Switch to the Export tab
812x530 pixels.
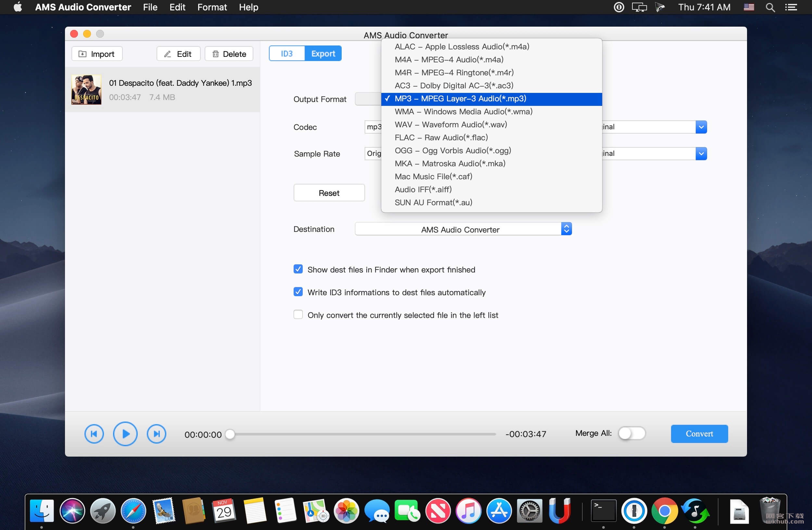[323, 54]
